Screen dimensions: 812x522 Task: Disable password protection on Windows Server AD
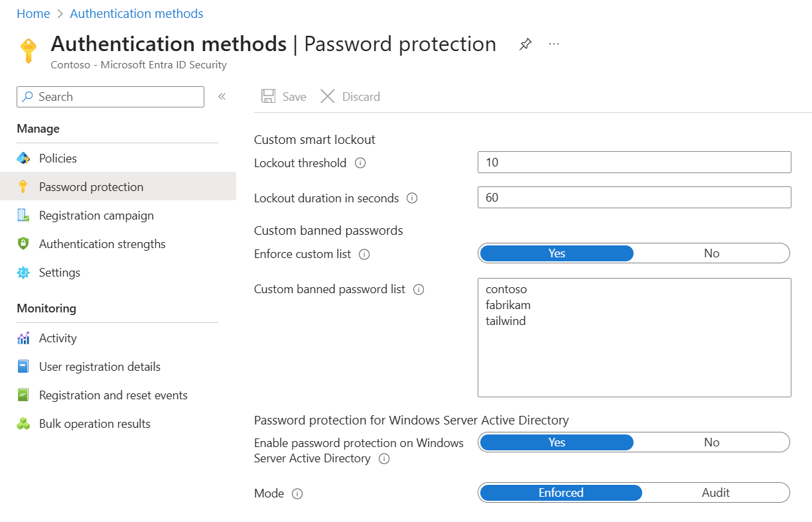point(711,442)
